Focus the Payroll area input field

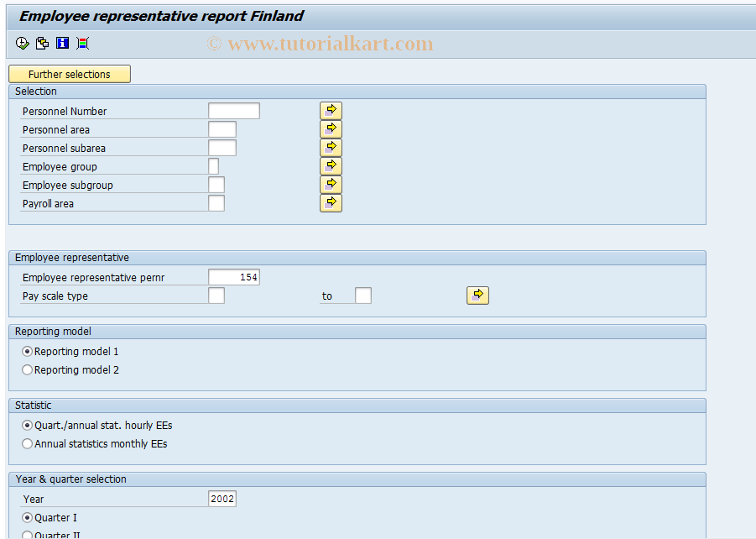(216, 203)
